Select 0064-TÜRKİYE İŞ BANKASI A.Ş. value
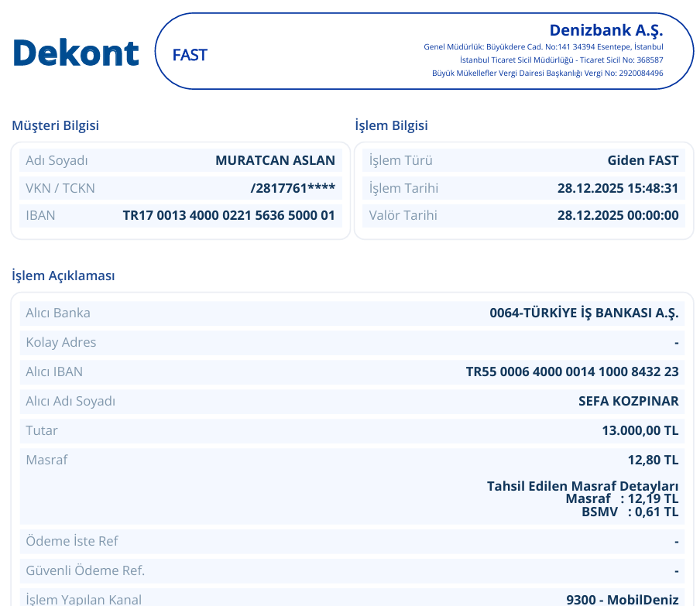The height and width of the screenshot is (606, 700). tap(584, 313)
